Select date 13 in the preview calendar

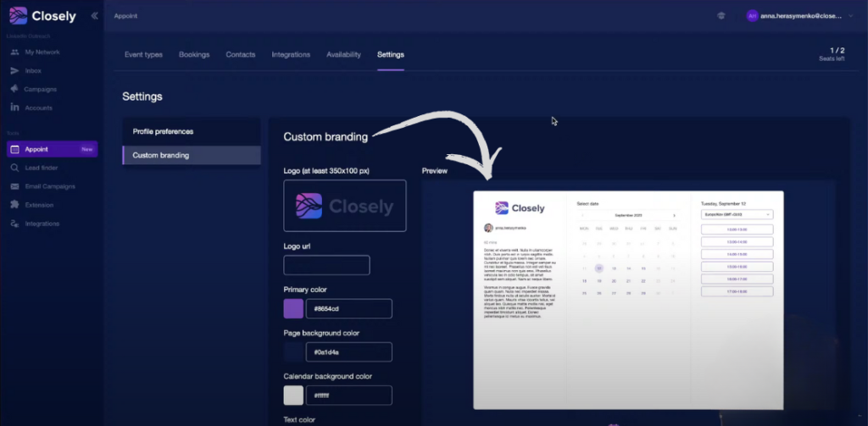(x=614, y=268)
